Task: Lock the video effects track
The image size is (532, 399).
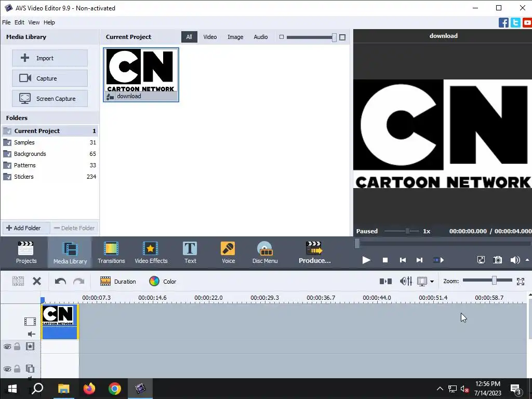Action: point(17,347)
